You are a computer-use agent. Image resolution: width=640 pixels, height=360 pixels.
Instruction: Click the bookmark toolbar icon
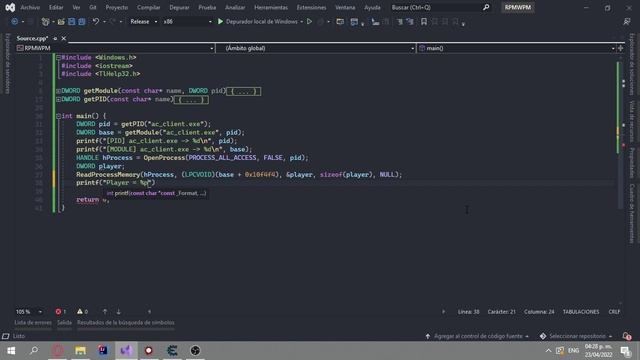point(424,22)
